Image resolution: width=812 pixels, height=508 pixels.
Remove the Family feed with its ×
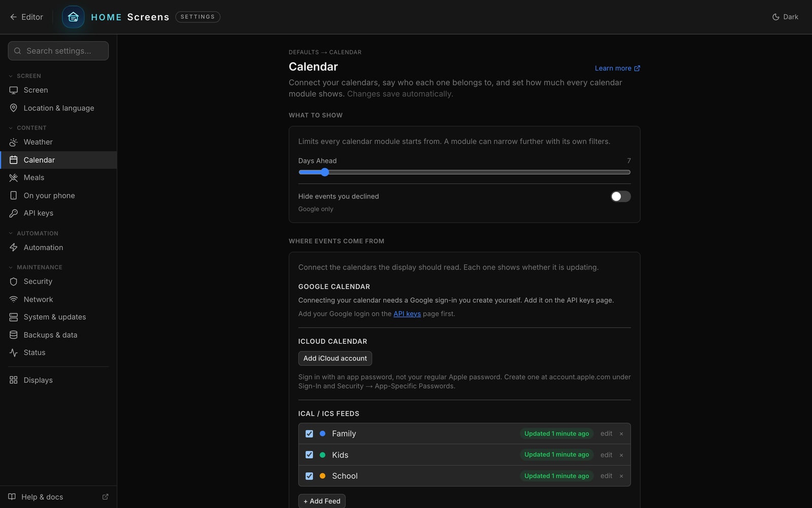point(621,434)
